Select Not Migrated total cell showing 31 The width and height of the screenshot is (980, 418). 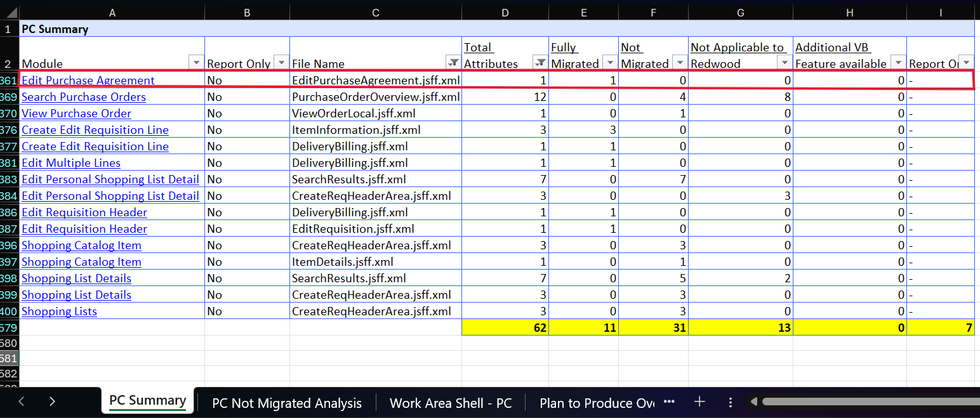click(x=654, y=328)
